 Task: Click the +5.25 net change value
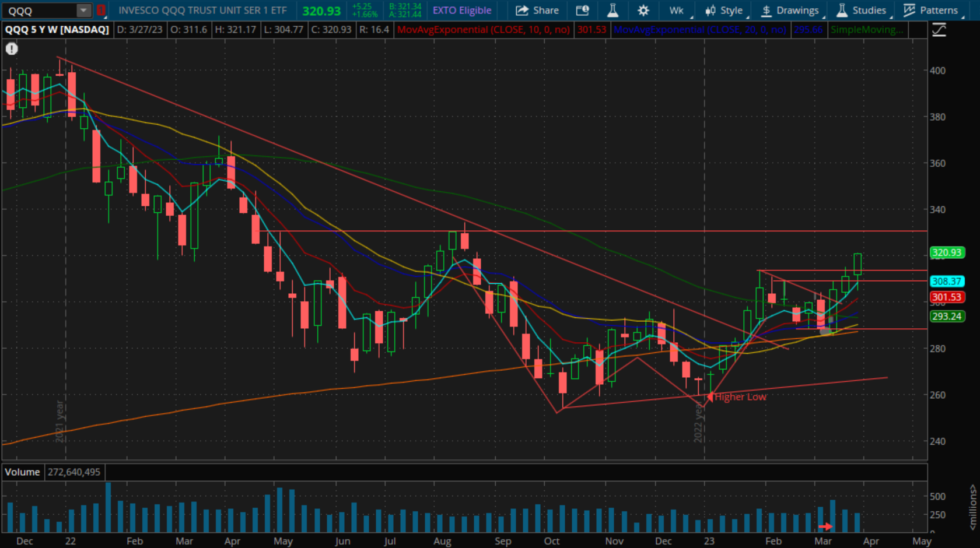(x=362, y=6)
